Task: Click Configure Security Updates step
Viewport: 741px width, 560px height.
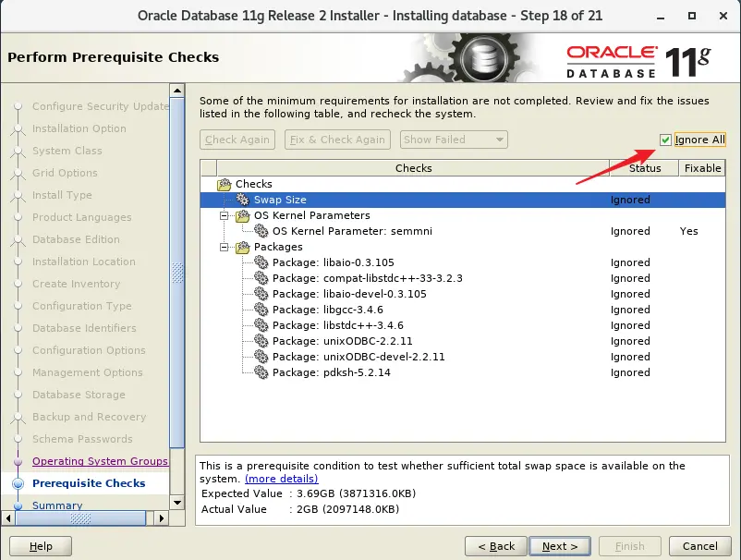Action: 100,106
